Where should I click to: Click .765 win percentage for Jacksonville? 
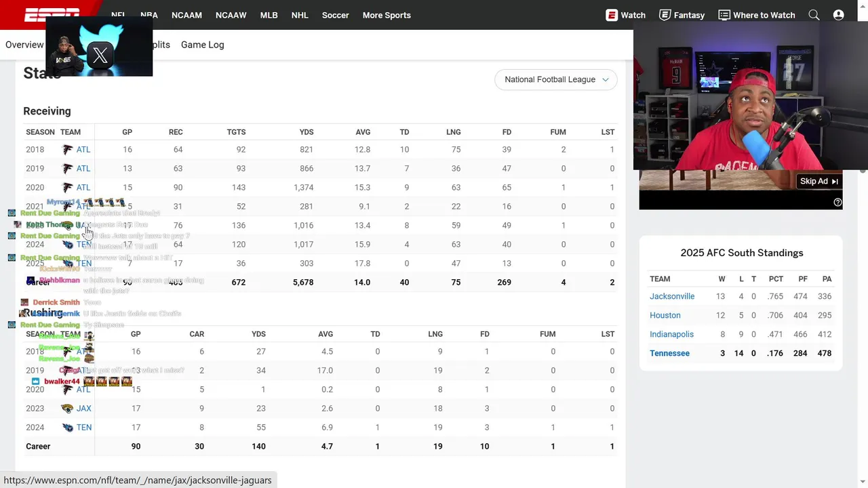click(x=776, y=296)
